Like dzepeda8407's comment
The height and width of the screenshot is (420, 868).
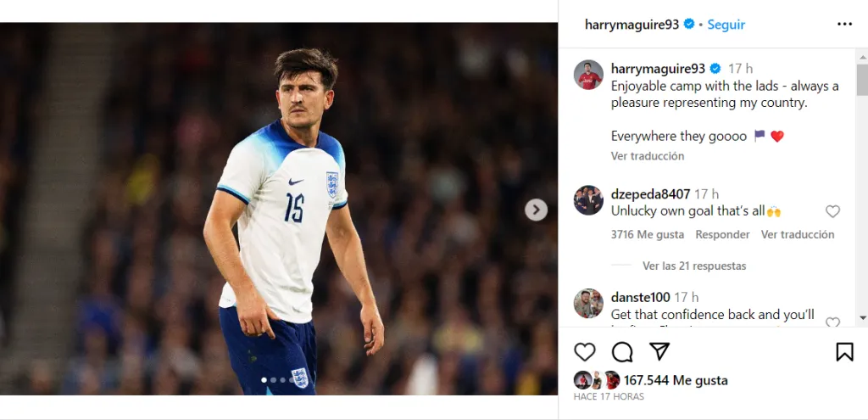832,211
